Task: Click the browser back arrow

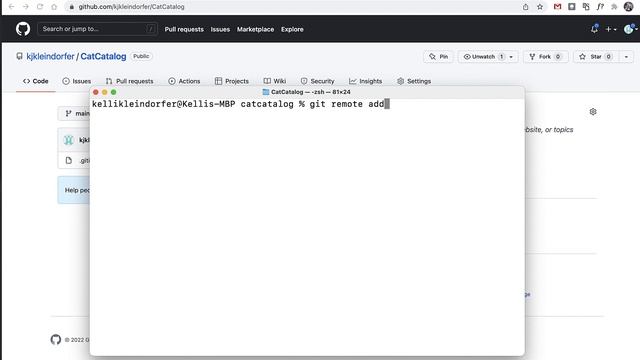Action: tap(11, 7)
